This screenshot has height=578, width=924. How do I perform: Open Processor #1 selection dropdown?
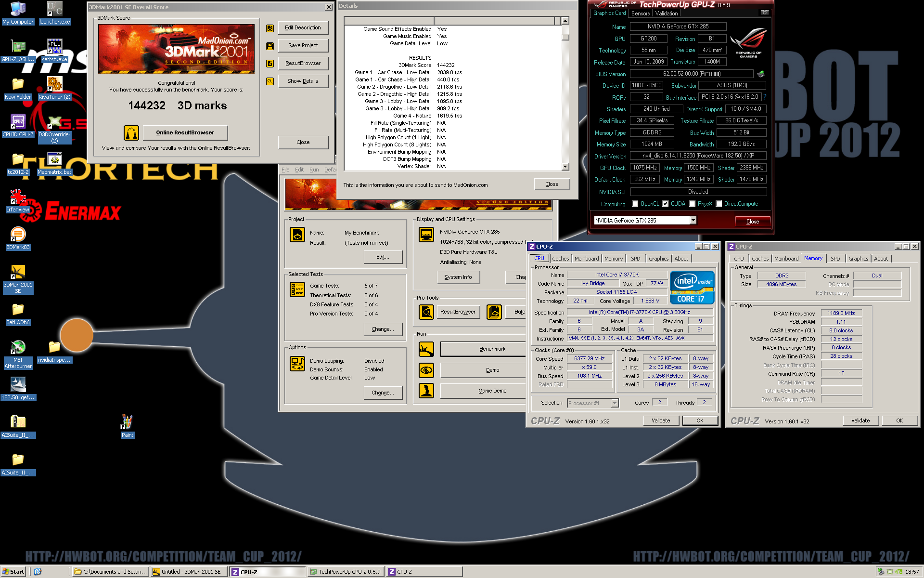click(x=615, y=403)
